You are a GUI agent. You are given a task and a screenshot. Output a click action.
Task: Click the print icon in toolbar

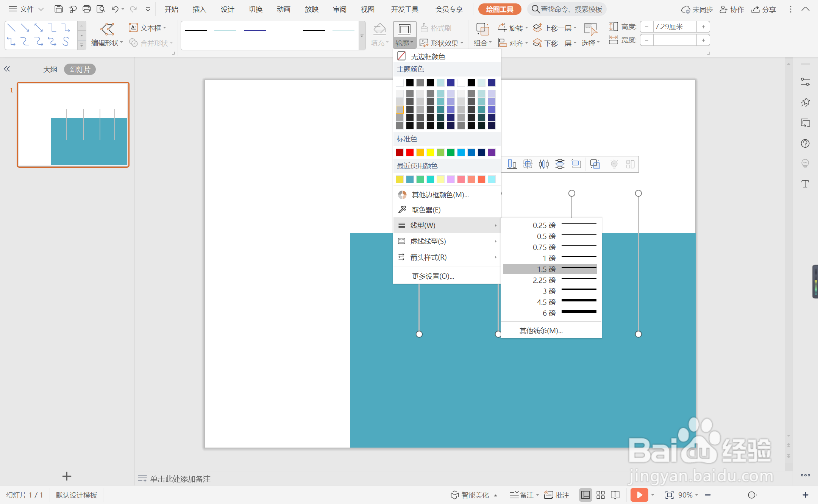tap(87, 9)
